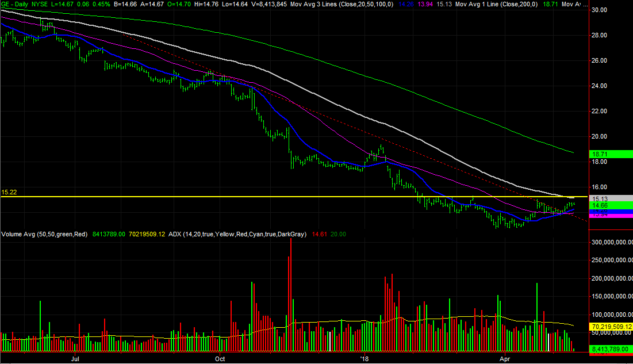Click the Jul marker on the time axis

(75, 359)
